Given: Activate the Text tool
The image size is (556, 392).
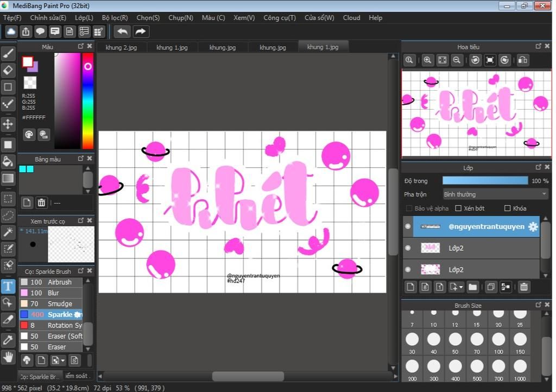Looking at the screenshot, I should [x=8, y=286].
